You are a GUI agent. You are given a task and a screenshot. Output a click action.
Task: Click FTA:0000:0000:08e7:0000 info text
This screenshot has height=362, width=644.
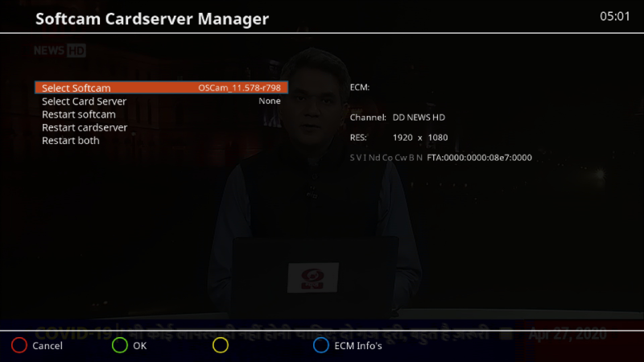tap(479, 158)
